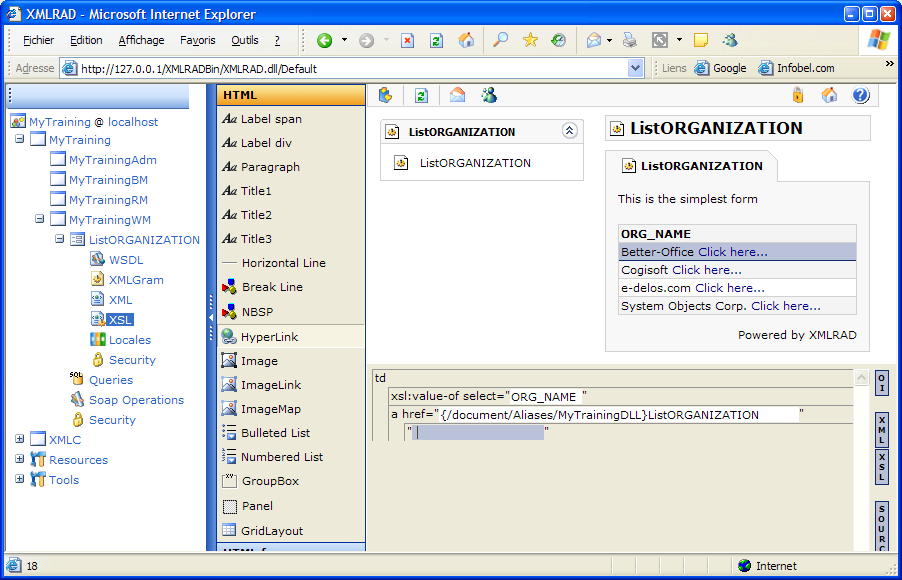Open the address bar URL dropdown
Screen dimensions: 902x580
[x=636, y=69]
